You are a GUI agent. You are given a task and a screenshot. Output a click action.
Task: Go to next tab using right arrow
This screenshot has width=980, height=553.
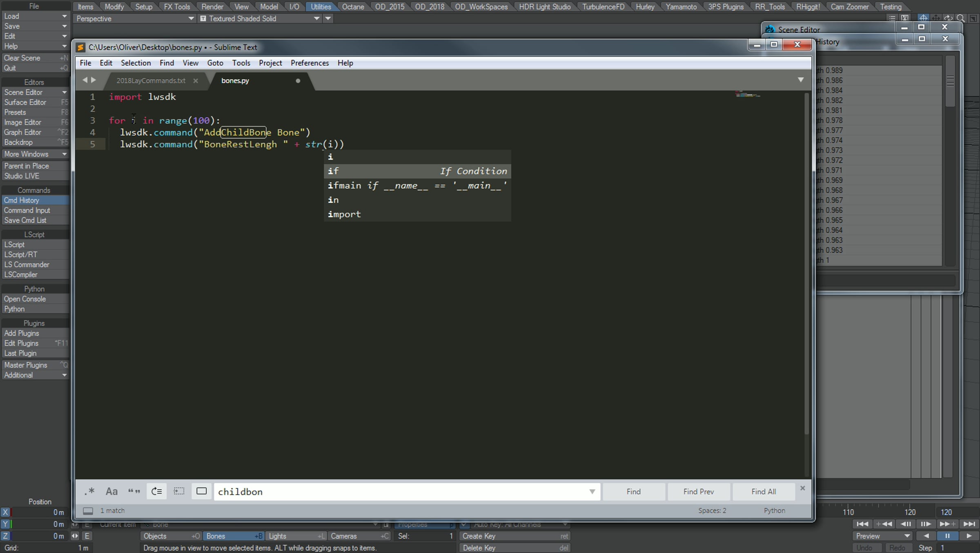(94, 80)
